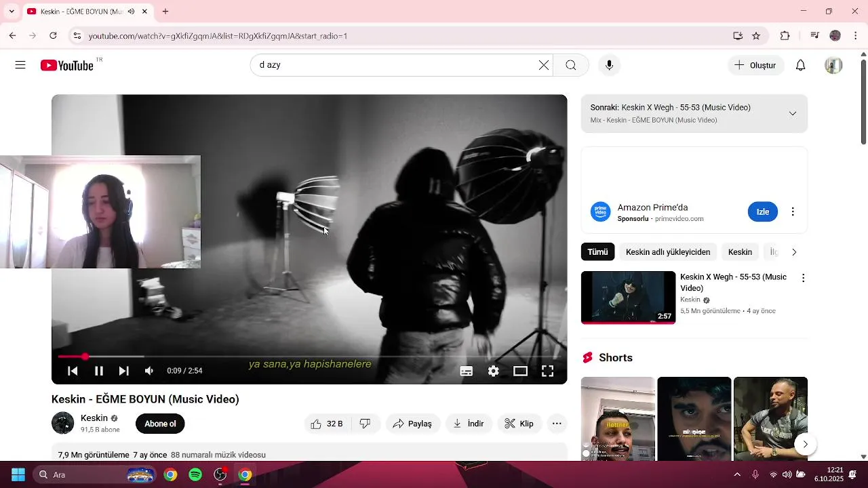Click the Oluştur create button

[755, 65]
